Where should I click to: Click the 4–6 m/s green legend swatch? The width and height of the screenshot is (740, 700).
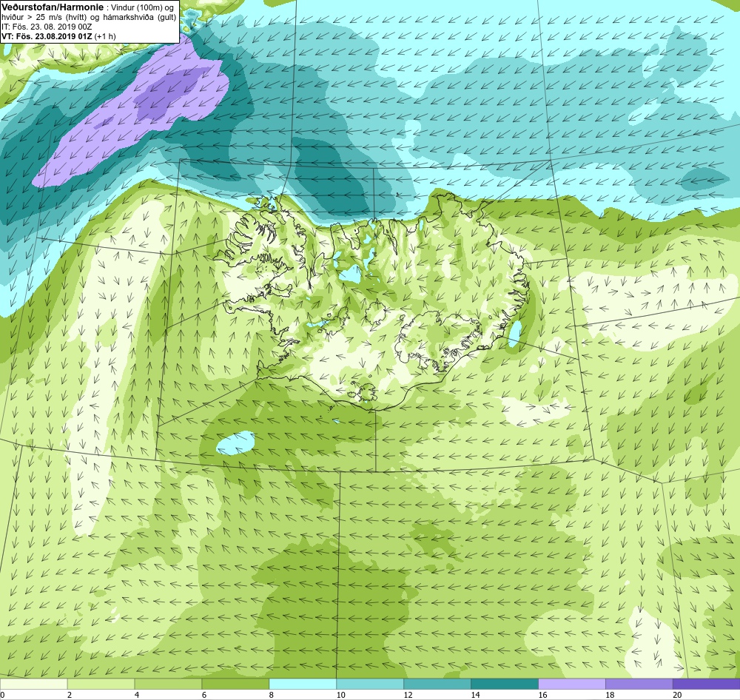168,684
